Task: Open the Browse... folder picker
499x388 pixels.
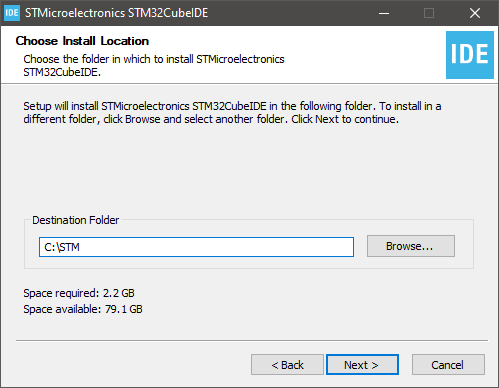Action: [x=411, y=246]
